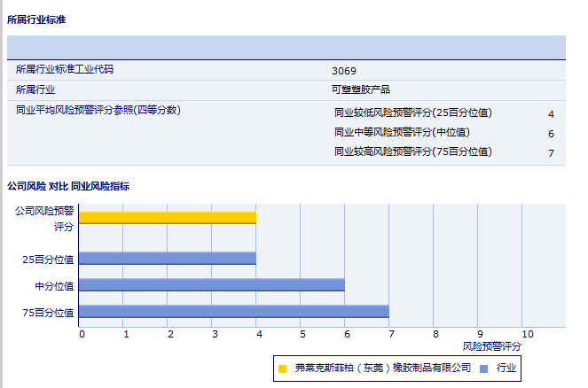Viewport: 588px width, 388px height.
Task: Click the yellow legend swatch for the company
Action: (x=282, y=368)
